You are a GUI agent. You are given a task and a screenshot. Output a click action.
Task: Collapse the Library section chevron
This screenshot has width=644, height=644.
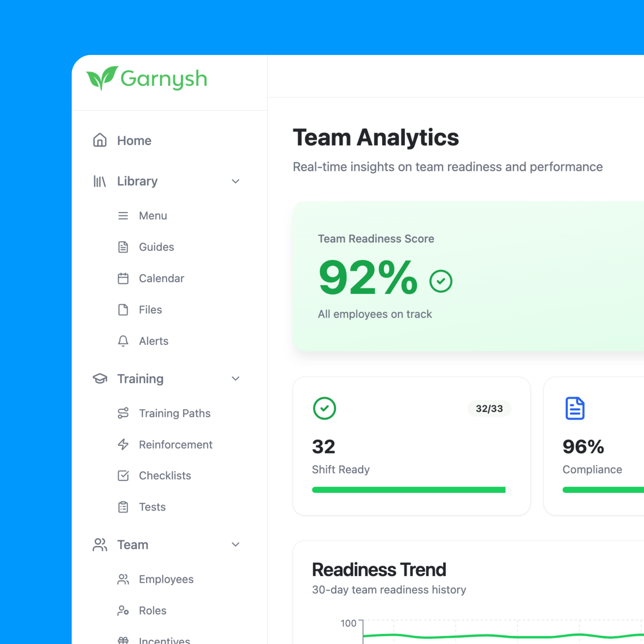(236, 181)
